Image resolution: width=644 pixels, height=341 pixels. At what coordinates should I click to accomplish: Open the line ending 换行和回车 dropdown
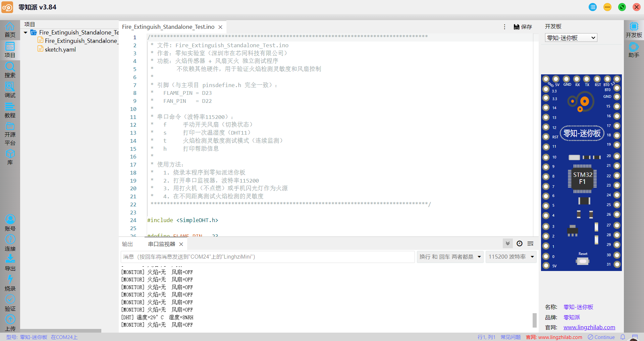(450, 257)
